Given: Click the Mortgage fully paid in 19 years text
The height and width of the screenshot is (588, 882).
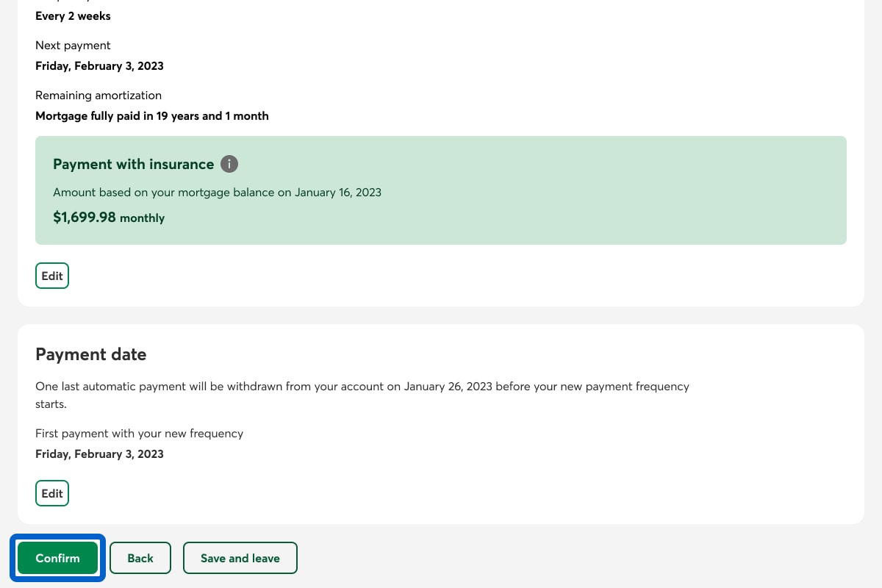Looking at the screenshot, I should 151,115.
